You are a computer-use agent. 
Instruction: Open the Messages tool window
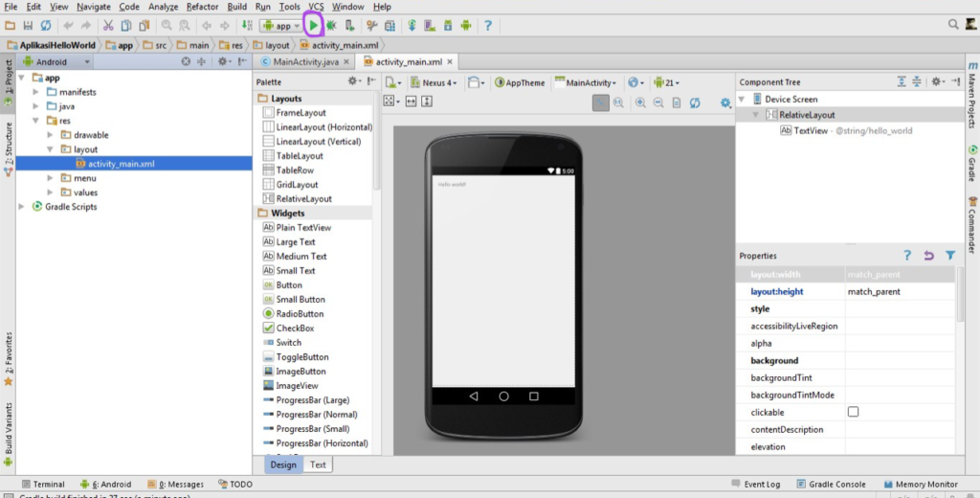(176, 485)
